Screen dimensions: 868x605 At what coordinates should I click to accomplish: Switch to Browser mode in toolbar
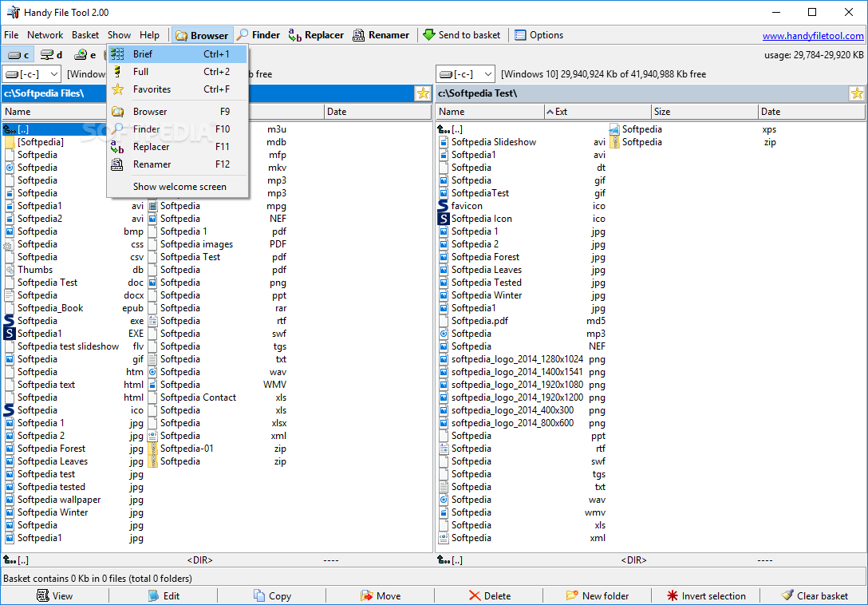pos(202,35)
